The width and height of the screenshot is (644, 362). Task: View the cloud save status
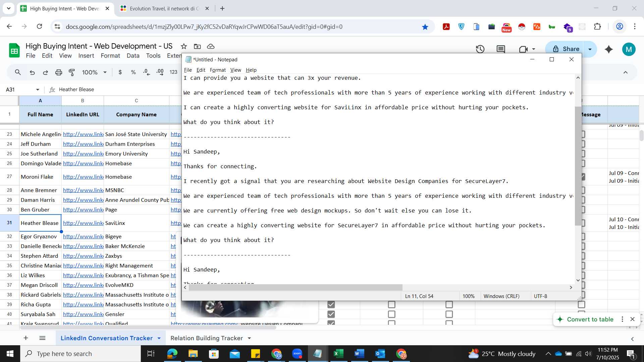click(x=211, y=46)
